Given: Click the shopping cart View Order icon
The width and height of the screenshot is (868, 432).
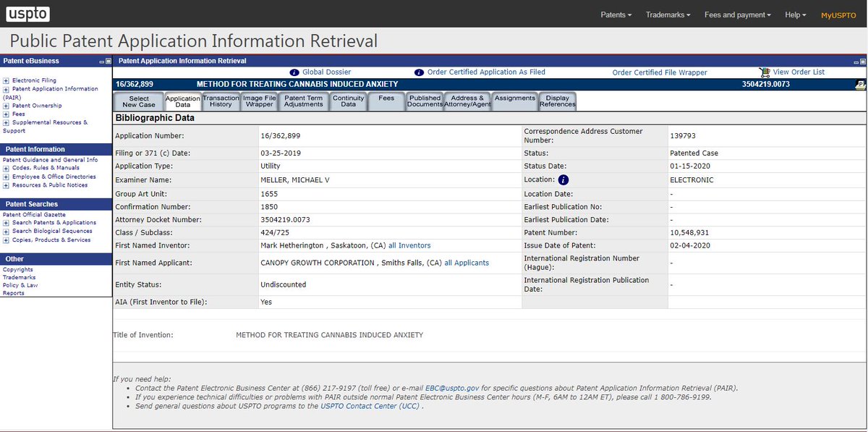Looking at the screenshot, I should click(x=765, y=72).
